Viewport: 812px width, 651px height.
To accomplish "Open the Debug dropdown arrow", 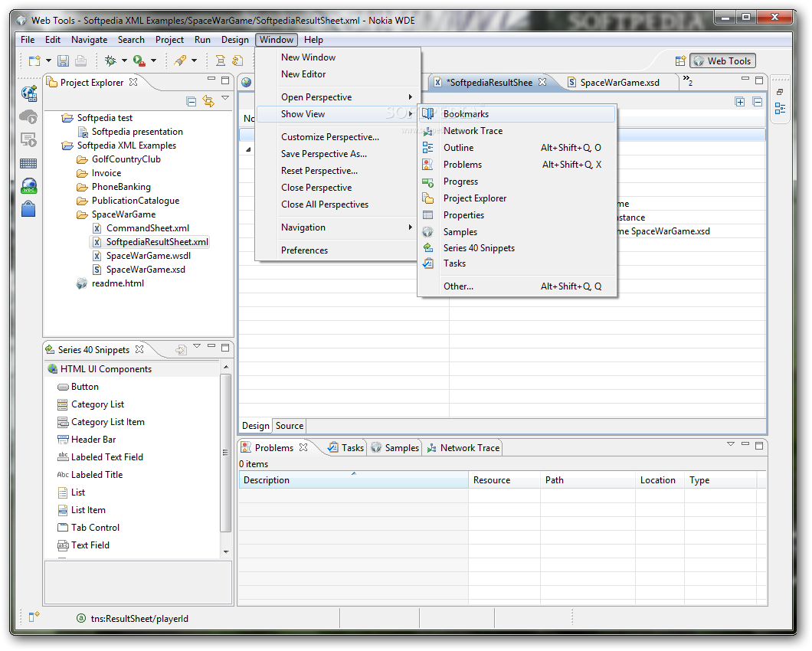I will [124, 61].
